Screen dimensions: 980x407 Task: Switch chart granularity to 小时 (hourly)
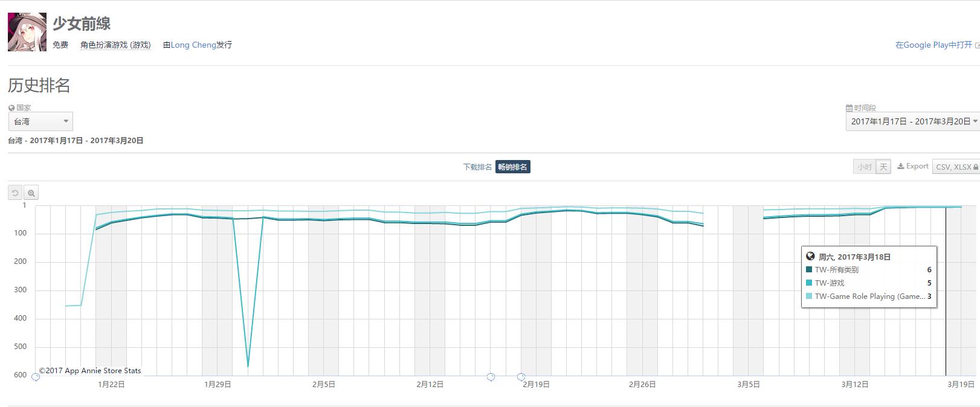[864, 167]
